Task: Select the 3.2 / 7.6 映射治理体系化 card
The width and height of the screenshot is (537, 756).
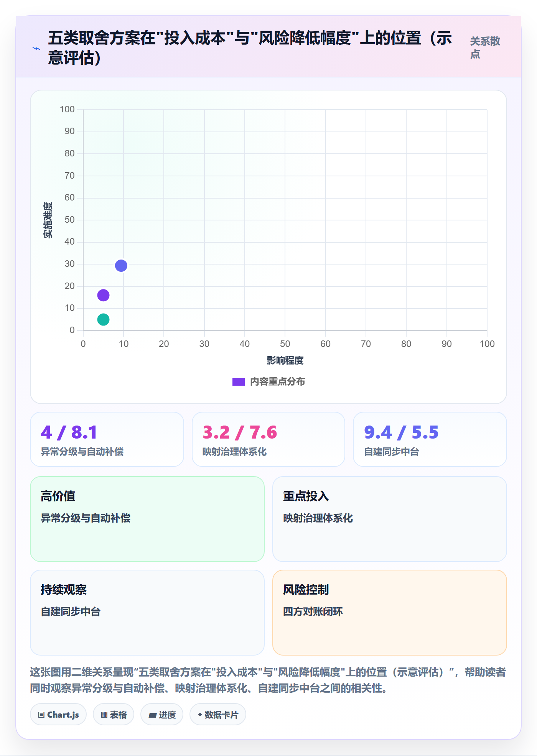Action: pyautogui.click(x=268, y=439)
